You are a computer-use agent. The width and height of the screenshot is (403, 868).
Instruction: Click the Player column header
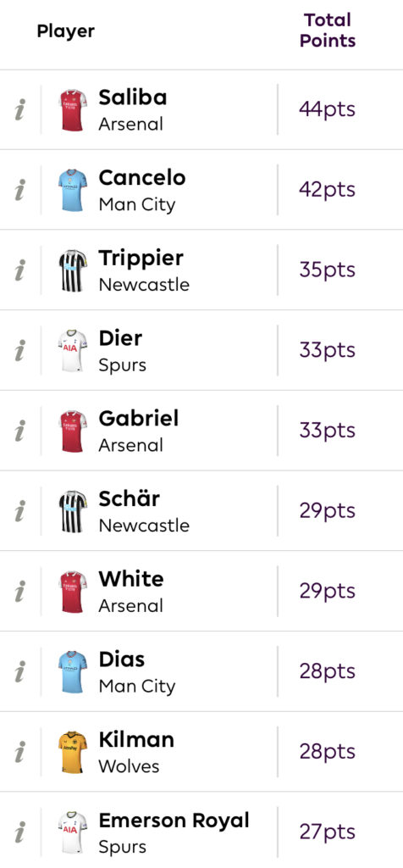pos(66,31)
